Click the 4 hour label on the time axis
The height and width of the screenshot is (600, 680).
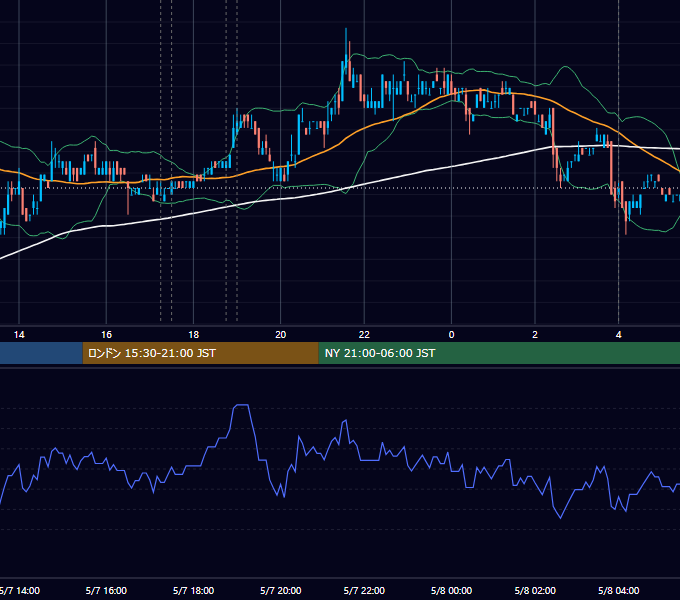coord(618,334)
